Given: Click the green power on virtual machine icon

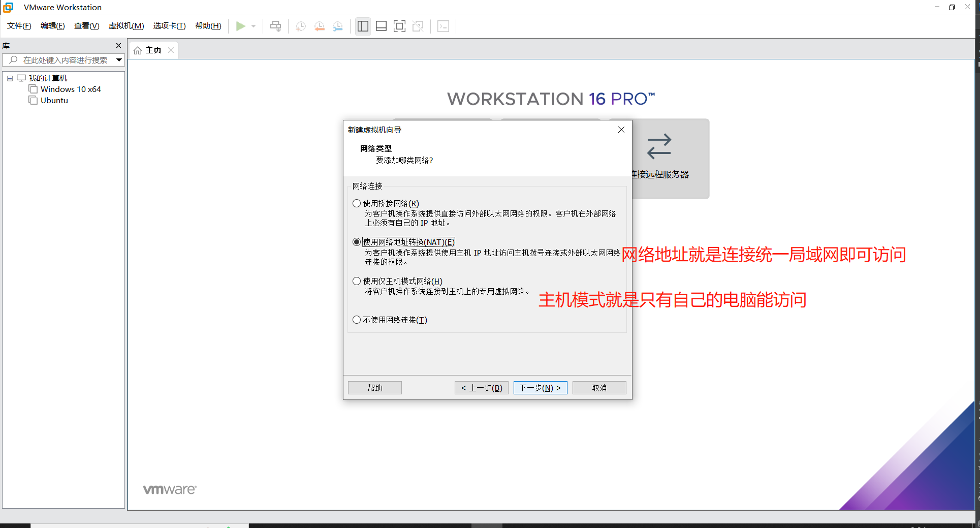Looking at the screenshot, I should (241, 26).
